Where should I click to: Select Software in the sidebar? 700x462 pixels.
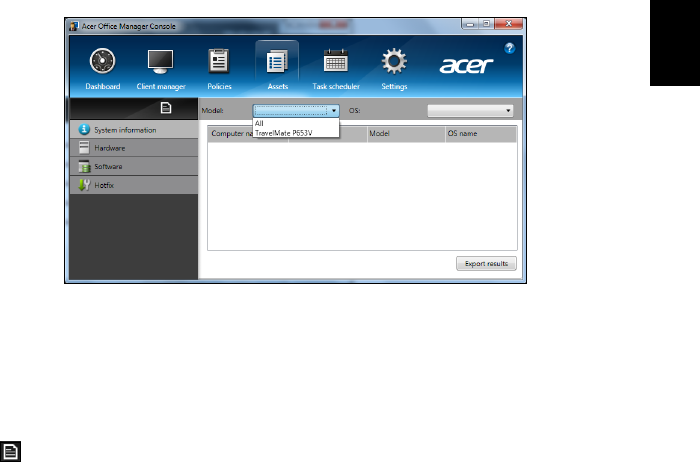pyautogui.click(x=134, y=166)
